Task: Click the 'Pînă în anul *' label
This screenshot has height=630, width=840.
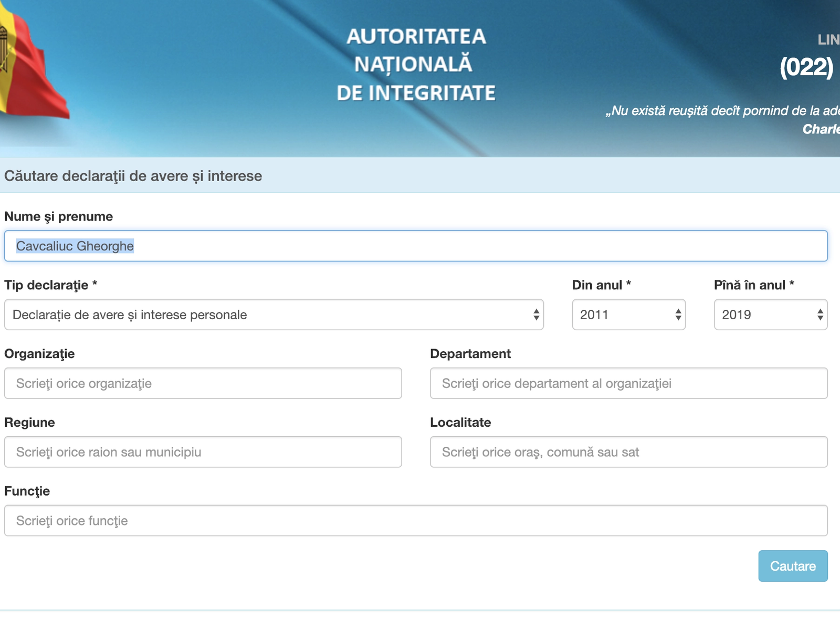Action: [x=753, y=285]
